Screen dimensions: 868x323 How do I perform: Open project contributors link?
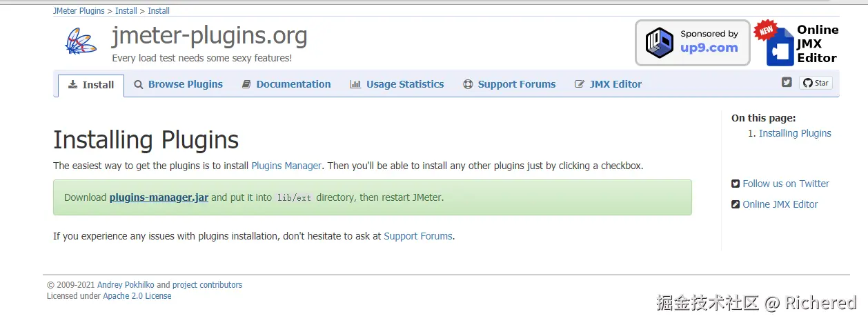[207, 284]
